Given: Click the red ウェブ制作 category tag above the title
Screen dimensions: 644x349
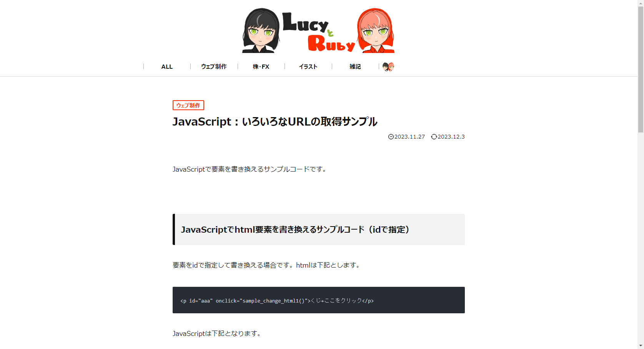Looking at the screenshot, I should (188, 105).
